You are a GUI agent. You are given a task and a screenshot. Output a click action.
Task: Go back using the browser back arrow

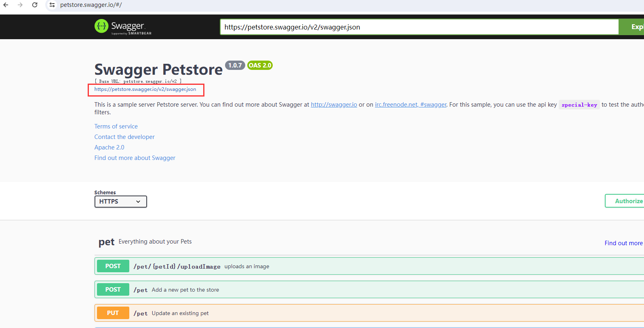6,5
